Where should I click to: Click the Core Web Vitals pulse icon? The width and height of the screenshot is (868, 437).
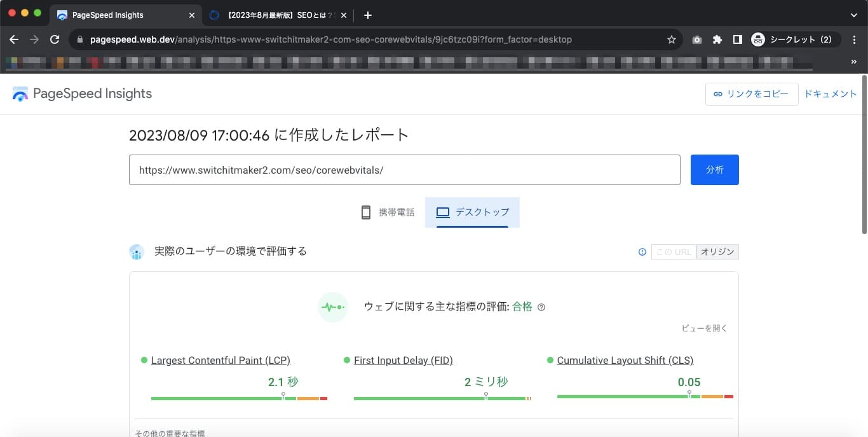click(332, 307)
